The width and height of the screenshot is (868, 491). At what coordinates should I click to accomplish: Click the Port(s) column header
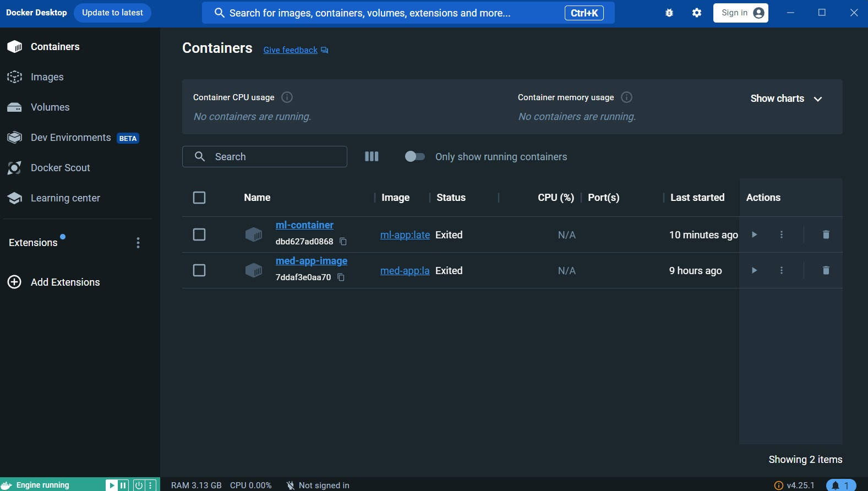pyautogui.click(x=603, y=198)
